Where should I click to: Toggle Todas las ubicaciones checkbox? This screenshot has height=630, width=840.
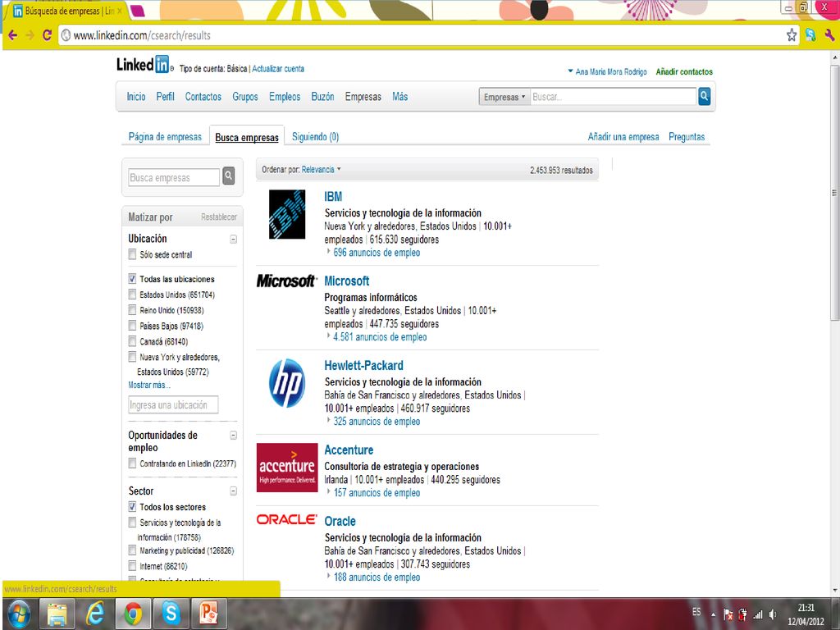132,279
